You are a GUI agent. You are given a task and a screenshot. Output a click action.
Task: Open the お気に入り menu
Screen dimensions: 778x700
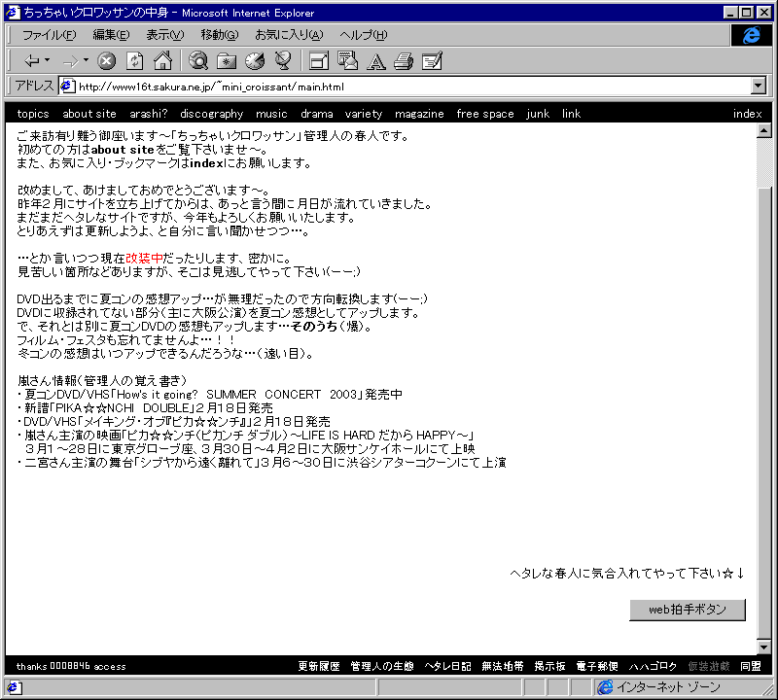(289, 35)
